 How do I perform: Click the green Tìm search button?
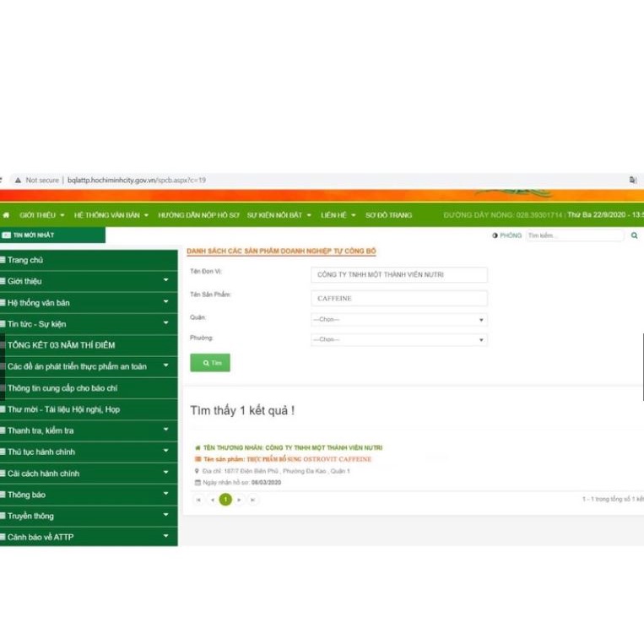point(210,362)
